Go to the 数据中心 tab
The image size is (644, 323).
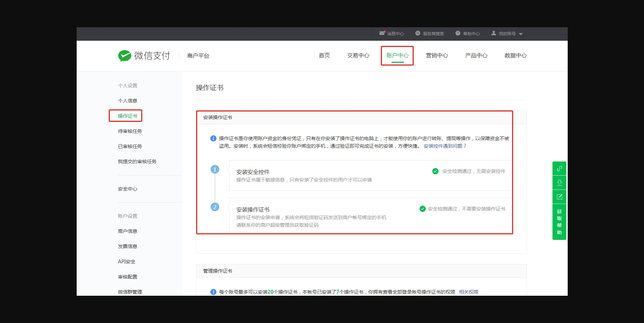click(x=515, y=56)
